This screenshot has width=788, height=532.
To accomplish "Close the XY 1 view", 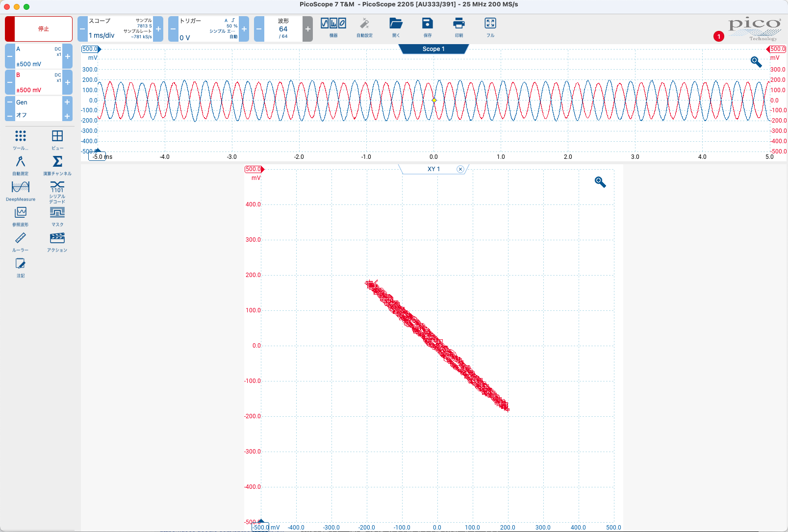I will (460, 169).
